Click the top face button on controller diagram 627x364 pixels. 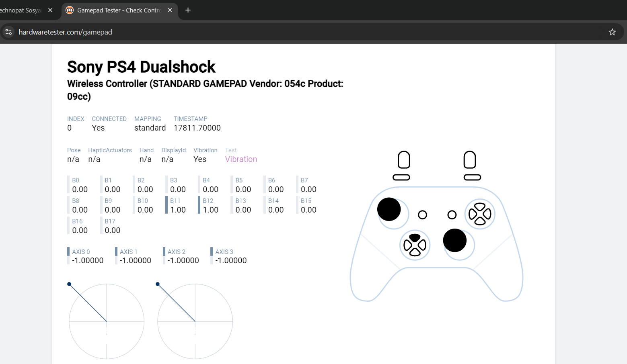click(x=480, y=207)
